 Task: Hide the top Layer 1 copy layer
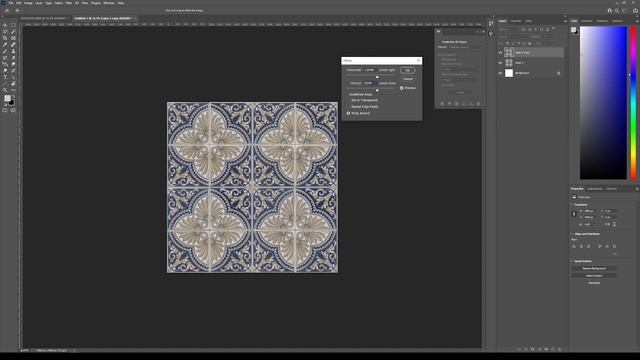pos(500,53)
